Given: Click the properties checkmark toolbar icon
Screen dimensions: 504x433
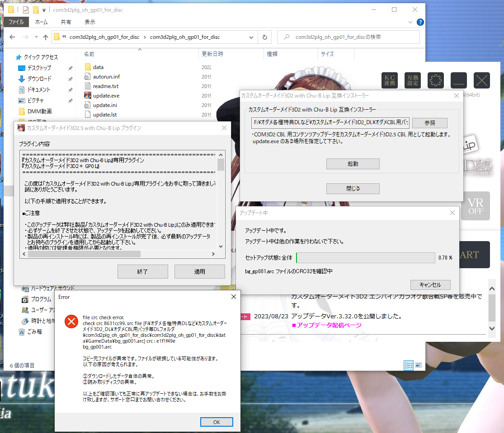Looking at the screenshot, I should [26, 10].
